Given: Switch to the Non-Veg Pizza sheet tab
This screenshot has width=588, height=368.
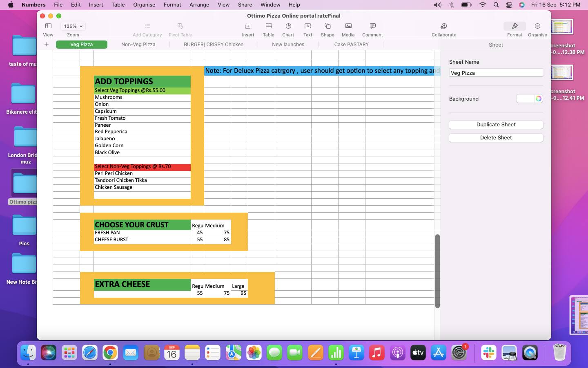Looking at the screenshot, I should click(x=138, y=45).
